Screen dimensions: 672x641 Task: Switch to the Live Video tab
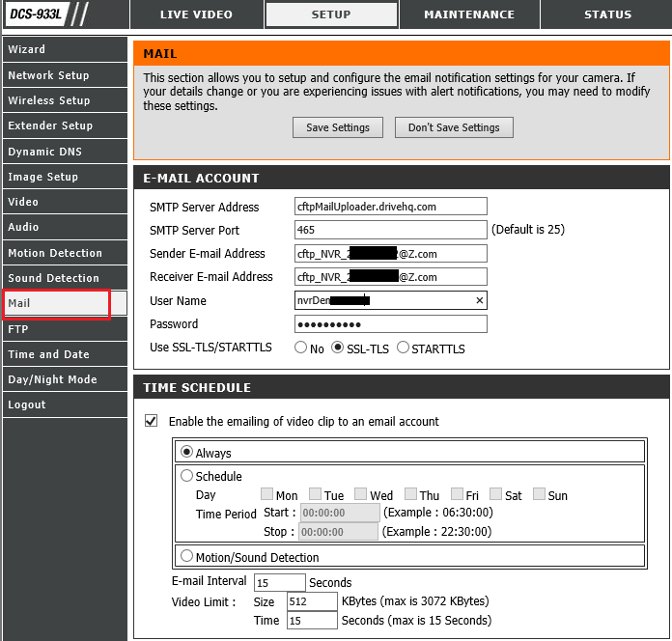click(x=194, y=14)
